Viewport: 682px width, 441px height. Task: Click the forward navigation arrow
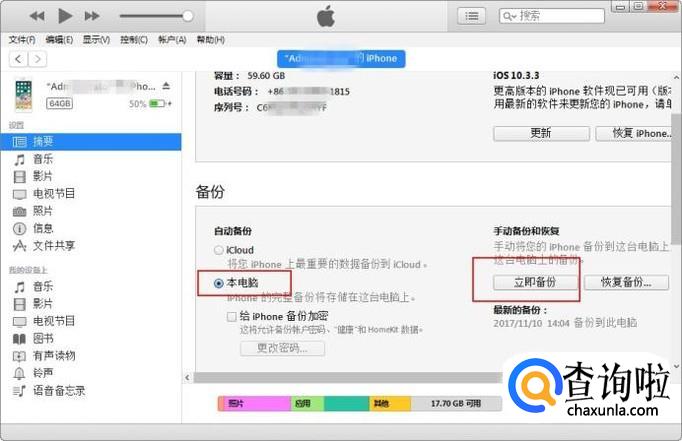[38, 59]
